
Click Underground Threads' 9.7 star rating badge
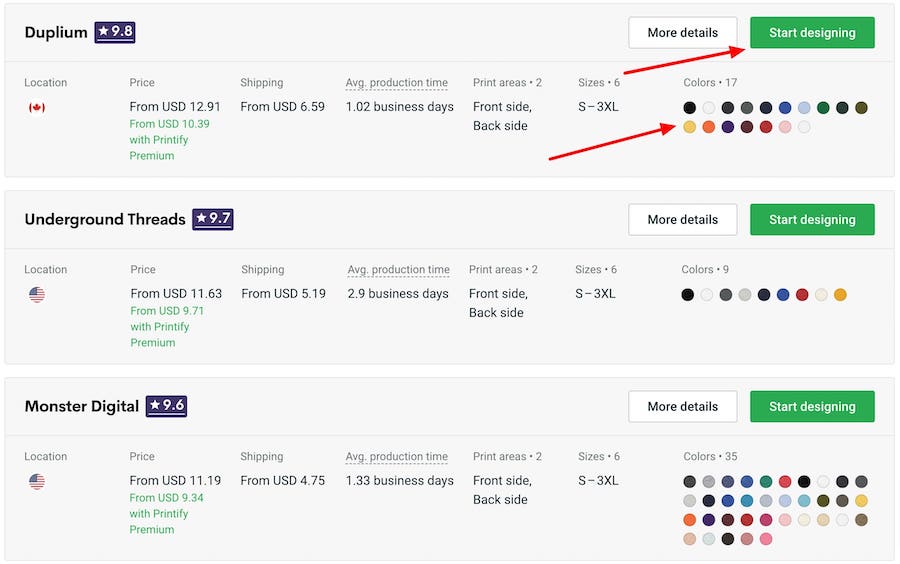pyautogui.click(x=212, y=219)
